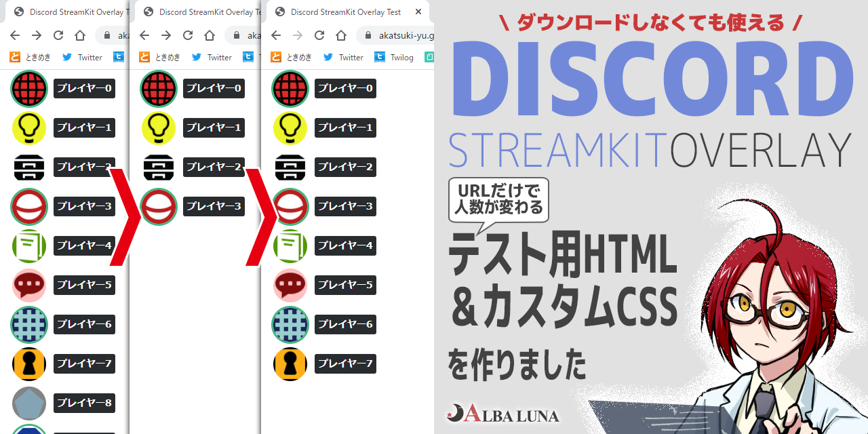This screenshot has height=434, width=868.
Task: Click the red globe avatar of プレイヤー0 in the middle window
Action: [x=159, y=89]
